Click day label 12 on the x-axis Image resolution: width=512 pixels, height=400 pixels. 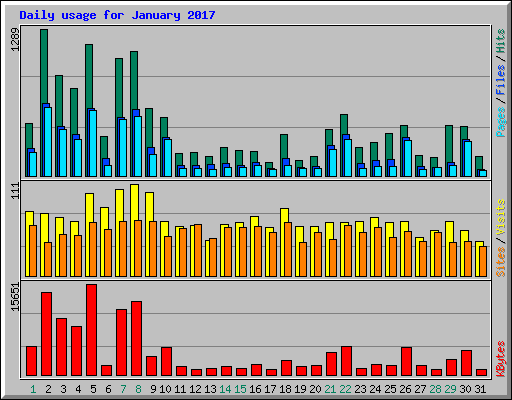click(x=195, y=389)
